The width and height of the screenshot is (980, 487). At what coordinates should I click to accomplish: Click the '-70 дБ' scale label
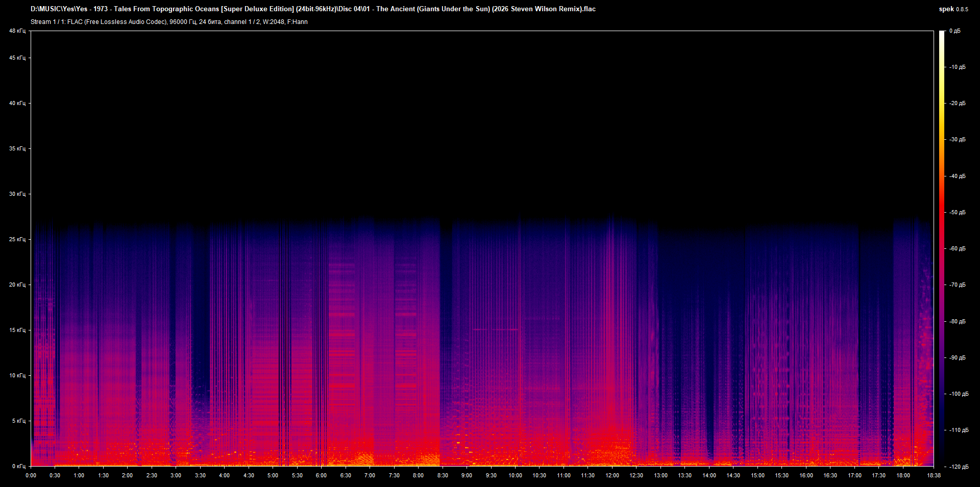958,285
